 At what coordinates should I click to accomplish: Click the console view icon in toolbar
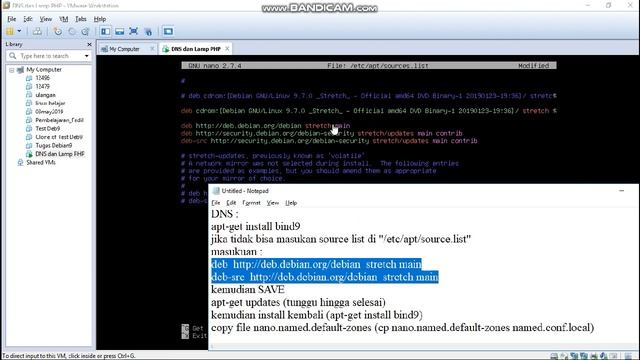168,31
